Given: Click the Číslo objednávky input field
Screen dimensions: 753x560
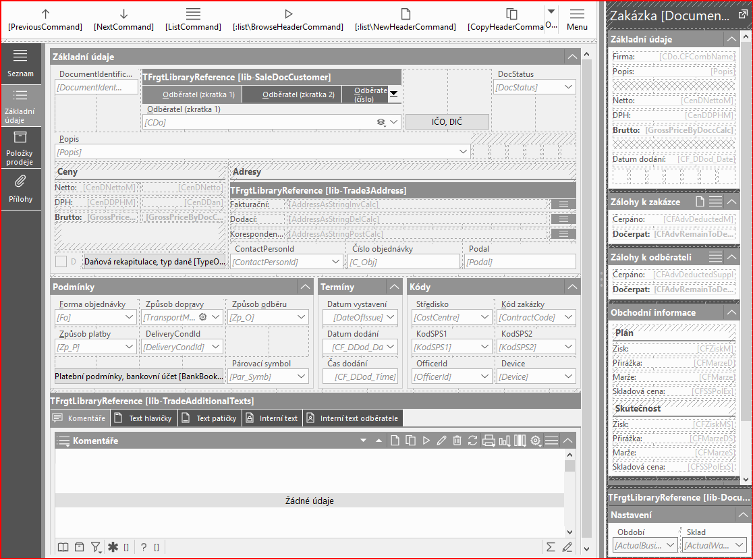Looking at the screenshot, I should (x=404, y=262).
